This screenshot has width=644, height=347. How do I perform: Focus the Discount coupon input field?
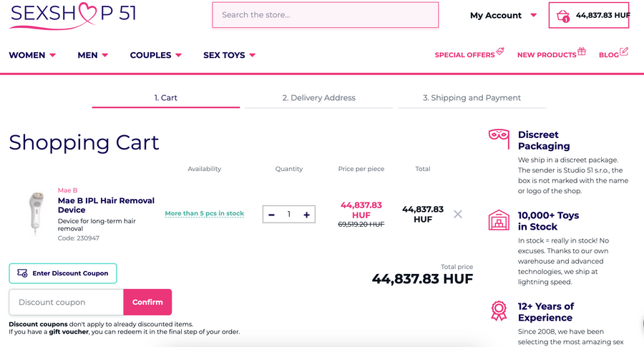coord(67,302)
